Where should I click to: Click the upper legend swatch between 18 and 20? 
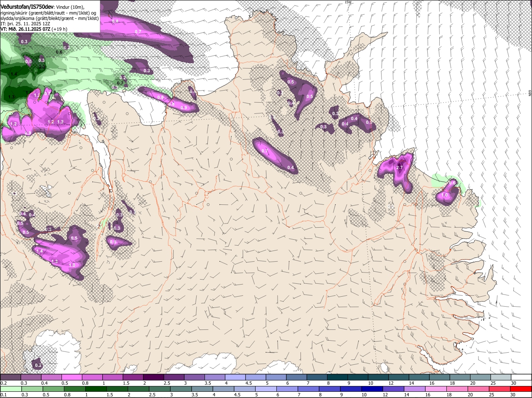click(x=460, y=377)
